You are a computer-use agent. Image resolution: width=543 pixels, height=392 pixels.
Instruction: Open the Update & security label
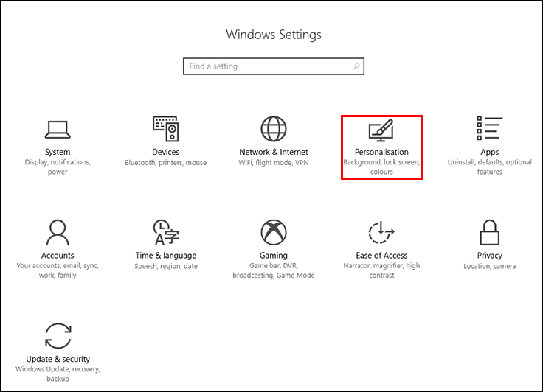(x=58, y=359)
